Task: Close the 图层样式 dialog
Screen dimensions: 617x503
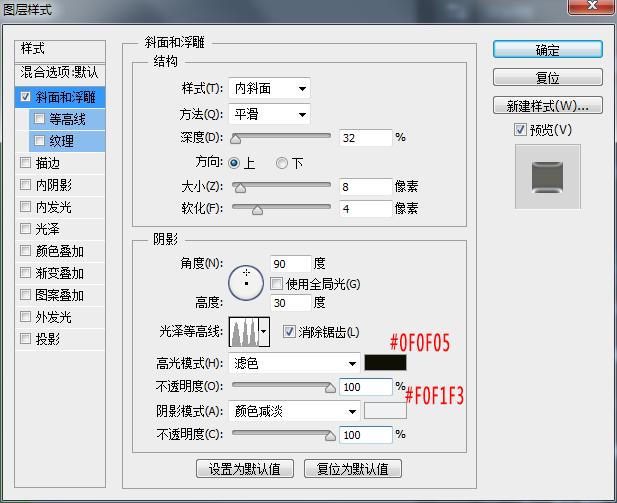Action: point(592,6)
